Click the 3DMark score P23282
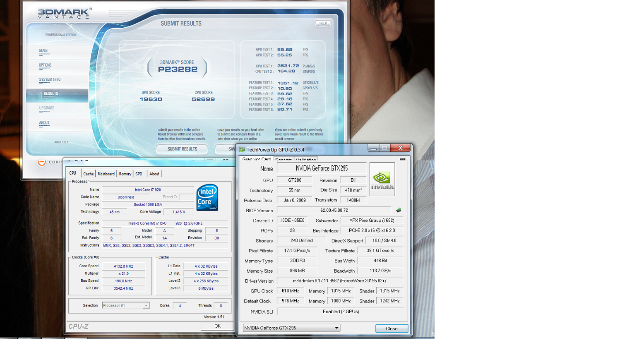This screenshot has width=644, height=362. 178,69
